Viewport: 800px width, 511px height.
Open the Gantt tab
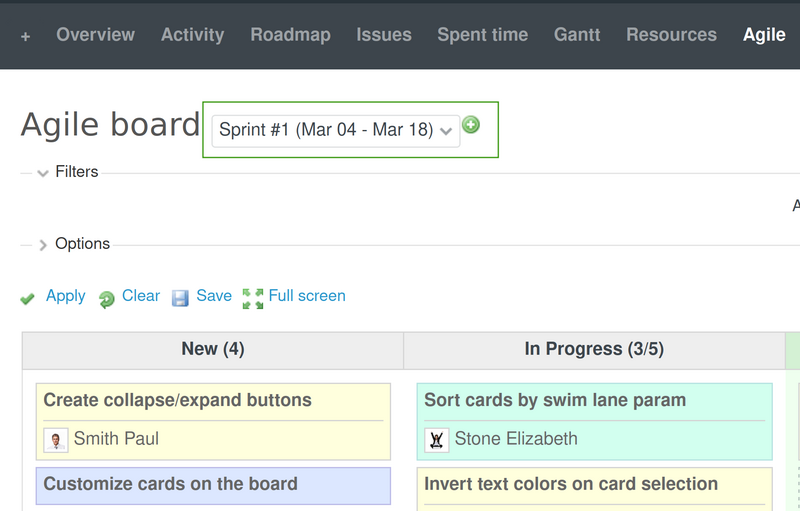coord(577,34)
